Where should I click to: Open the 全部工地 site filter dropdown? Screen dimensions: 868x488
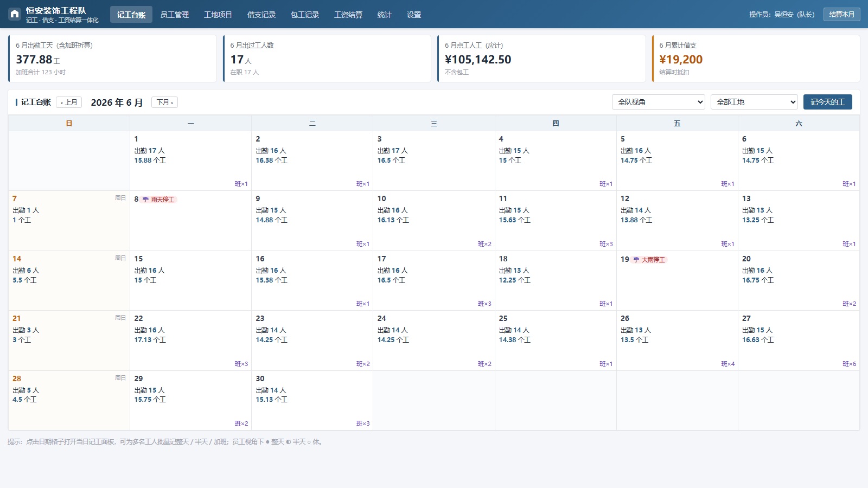754,102
